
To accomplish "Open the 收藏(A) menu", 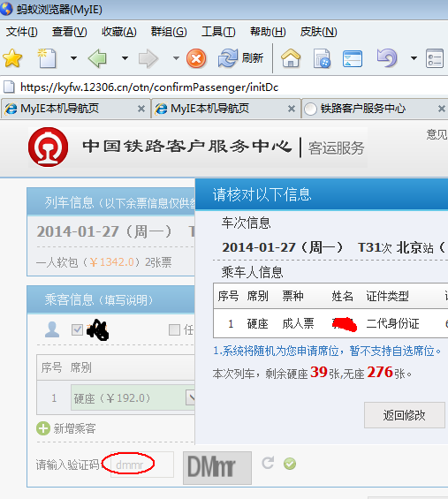I will 119,32.
